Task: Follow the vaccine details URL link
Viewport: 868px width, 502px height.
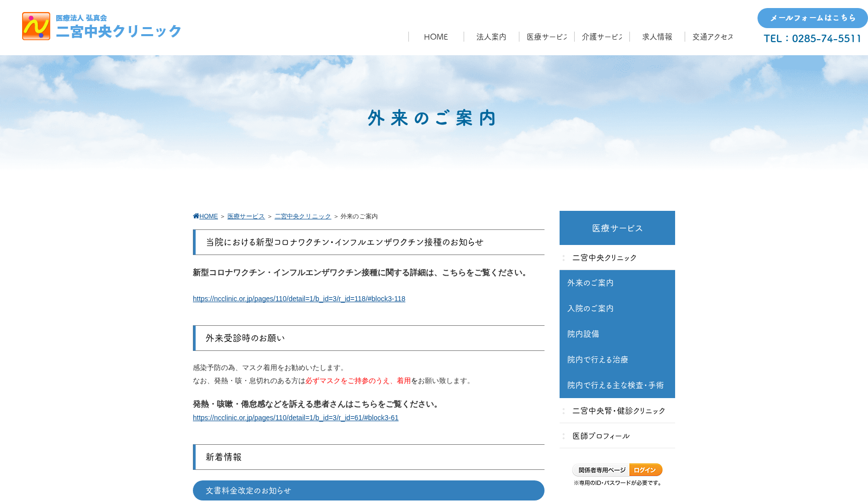Action: click(298, 298)
